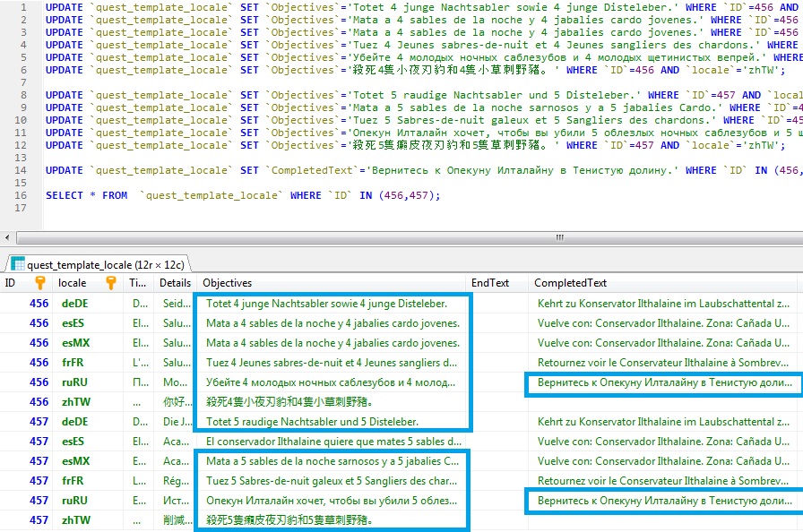Click the Details column header
The image size is (803, 532).
(x=175, y=283)
